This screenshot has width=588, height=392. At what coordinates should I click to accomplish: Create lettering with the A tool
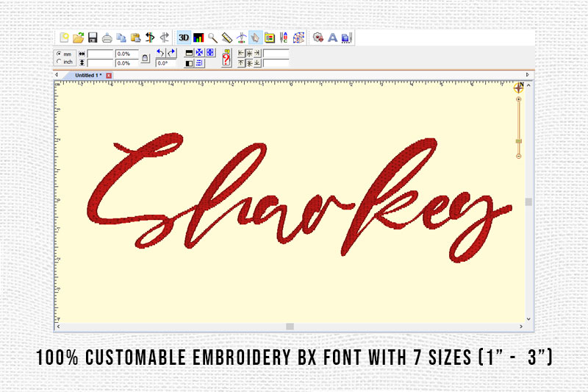pyautogui.click(x=333, y=38)
